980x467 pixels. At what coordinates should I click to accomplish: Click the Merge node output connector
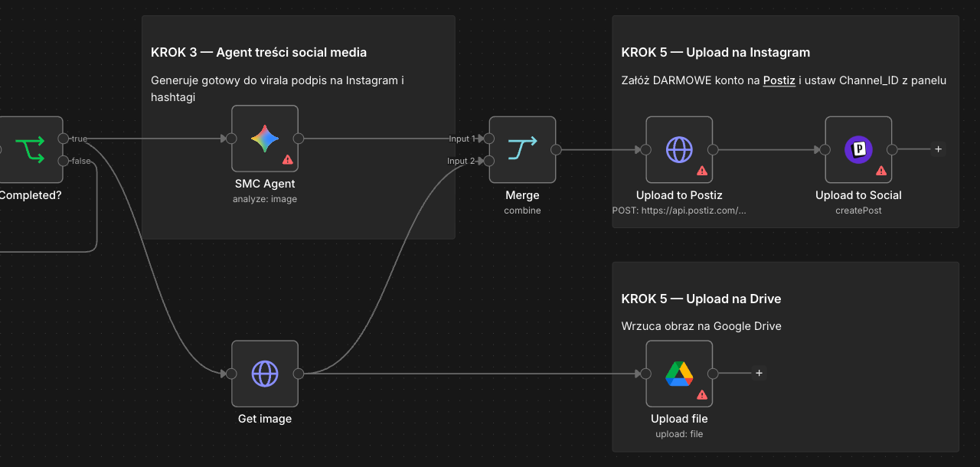click(556, 149)
